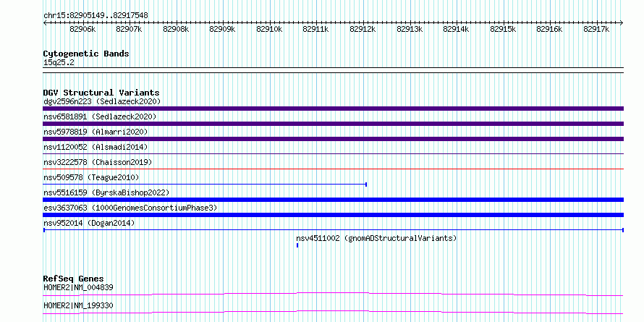Select the 82913k ruler tick label
This screenshot has height=322, width=644.
pos(410,29)
